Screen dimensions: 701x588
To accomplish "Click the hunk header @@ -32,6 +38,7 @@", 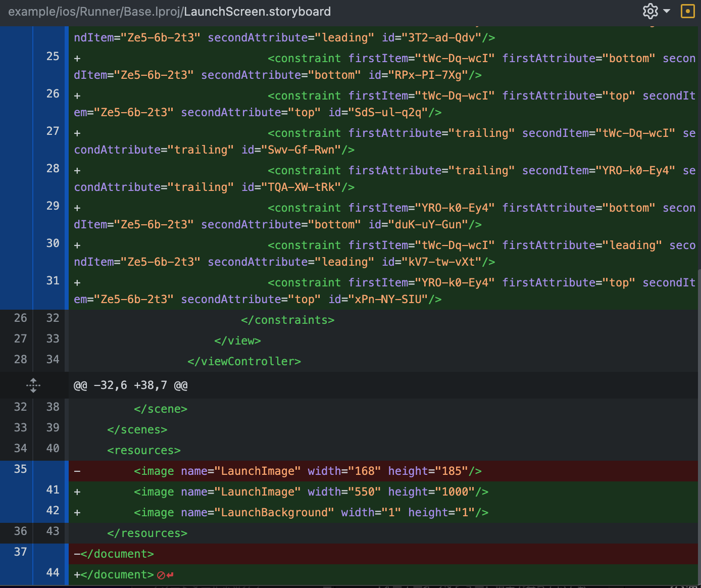I will (131, 385).
